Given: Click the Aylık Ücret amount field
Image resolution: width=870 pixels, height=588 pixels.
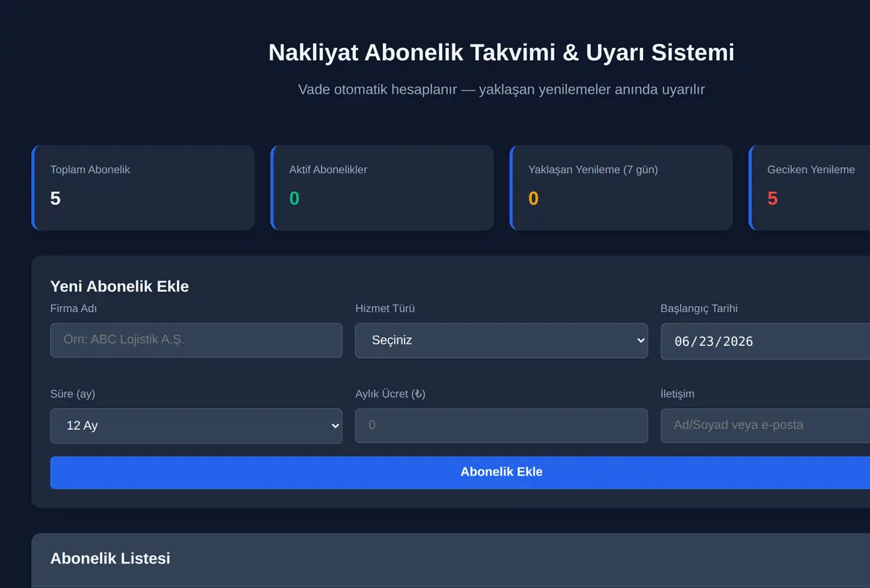Looking at the screenshot, I should [x=501, y=426].
